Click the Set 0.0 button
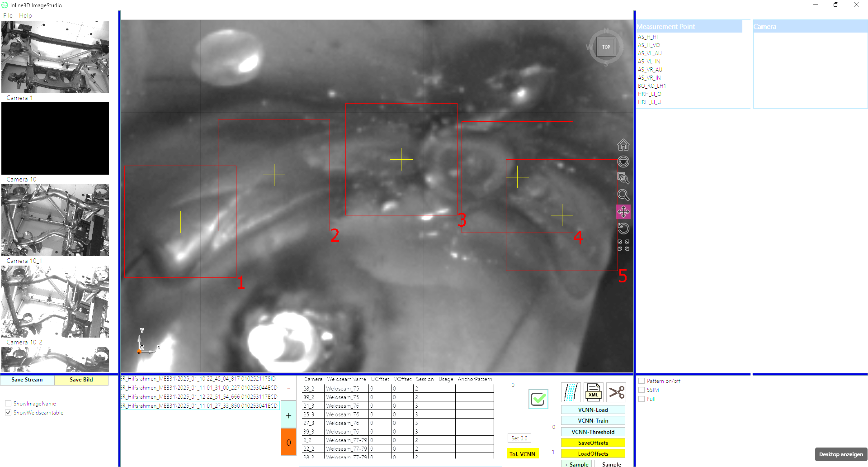 [519, 438]
